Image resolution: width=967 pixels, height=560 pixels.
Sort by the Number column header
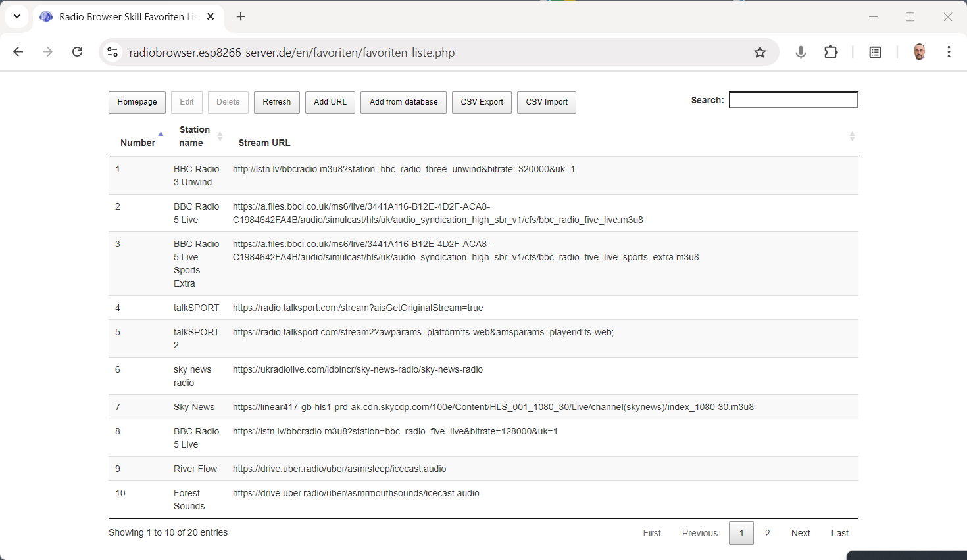point(138,137)
